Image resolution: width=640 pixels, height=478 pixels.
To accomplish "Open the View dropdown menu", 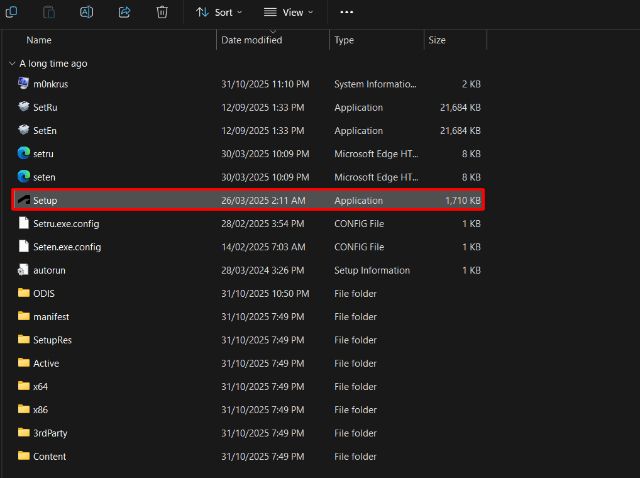I will coord(288,12).
